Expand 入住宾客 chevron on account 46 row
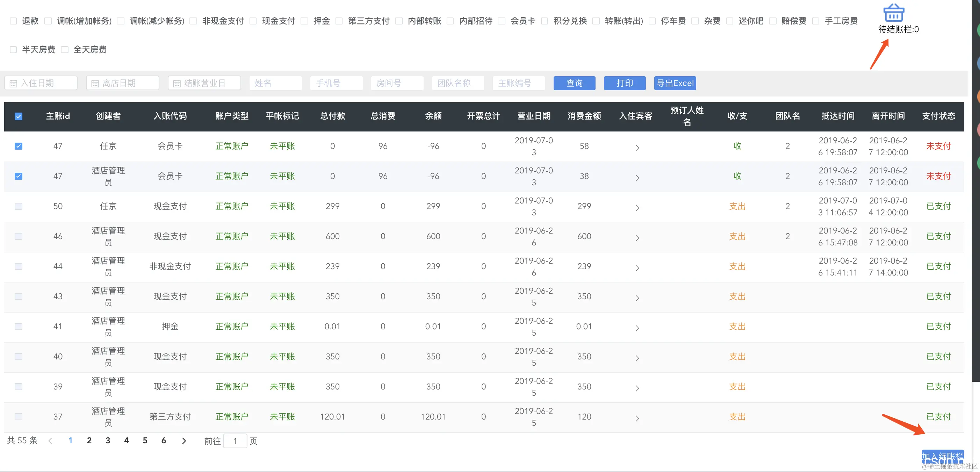 [637, 239]
